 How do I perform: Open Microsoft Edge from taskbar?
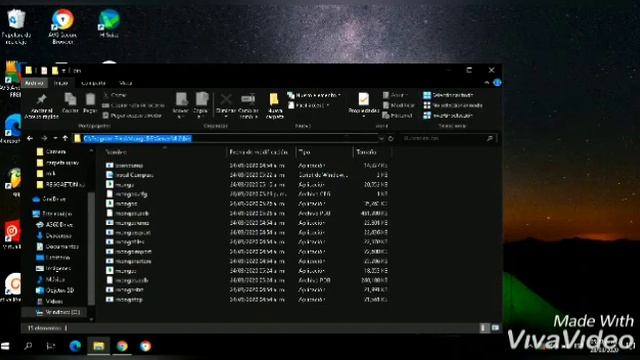[75, 346]
